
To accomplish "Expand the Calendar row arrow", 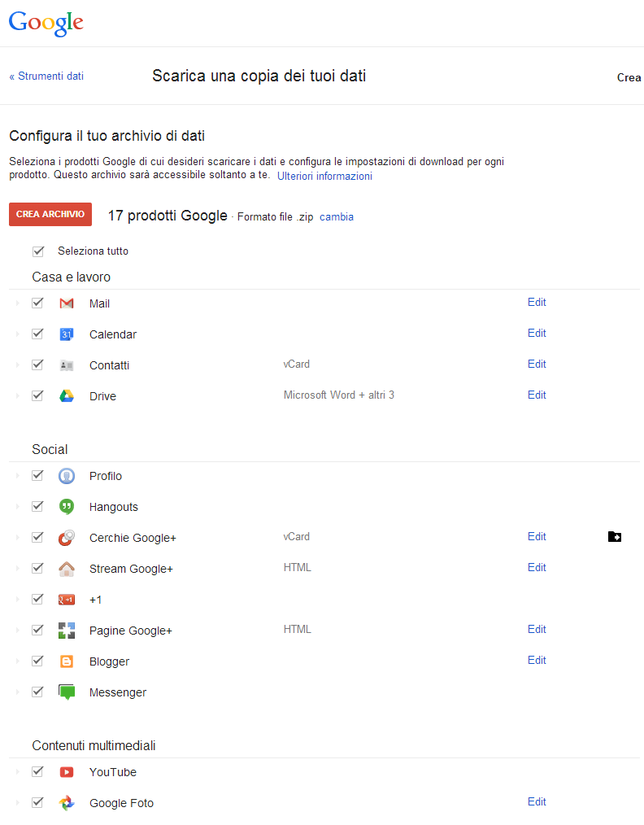I will point(17,334).
